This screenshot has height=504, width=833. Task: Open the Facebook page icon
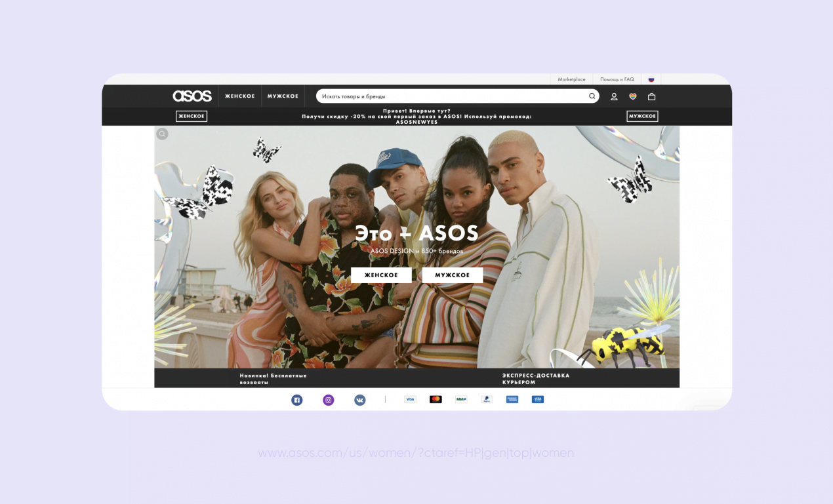[296, 400]
